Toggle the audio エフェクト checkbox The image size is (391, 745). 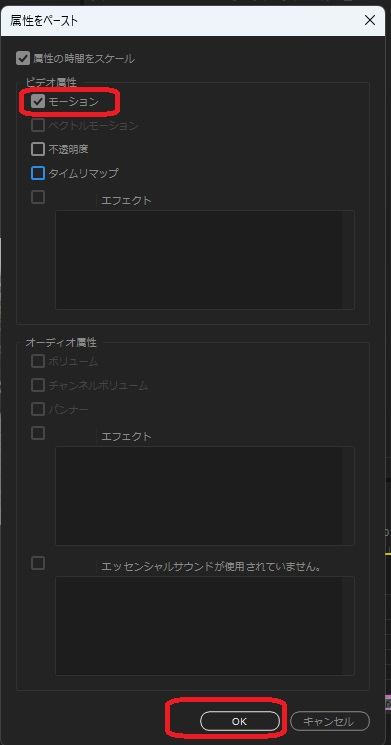tap(38, 433)
